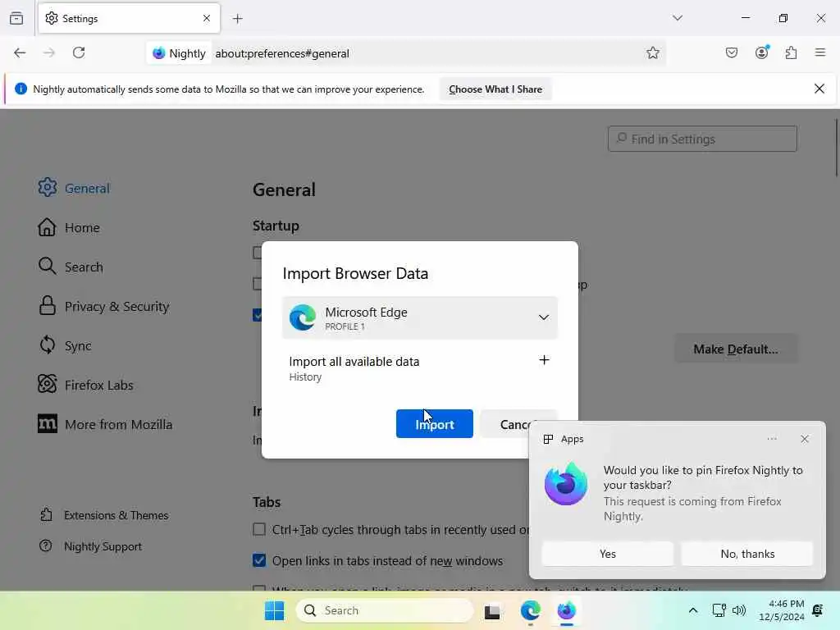Open a new tab with plus icon
This screenshot has width=840, height=630.
tap(238, 19)
